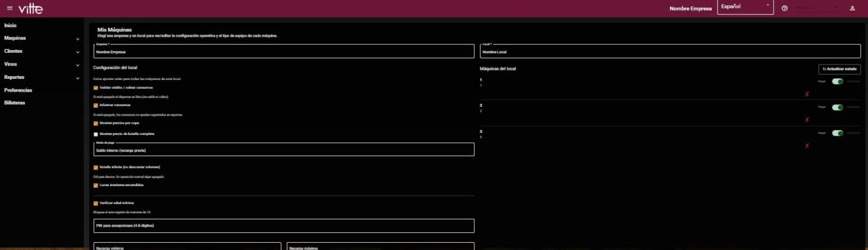Open the dimmed dropdown beside help icon
This screenshot has height=250, width=868.
pos(816,8)
